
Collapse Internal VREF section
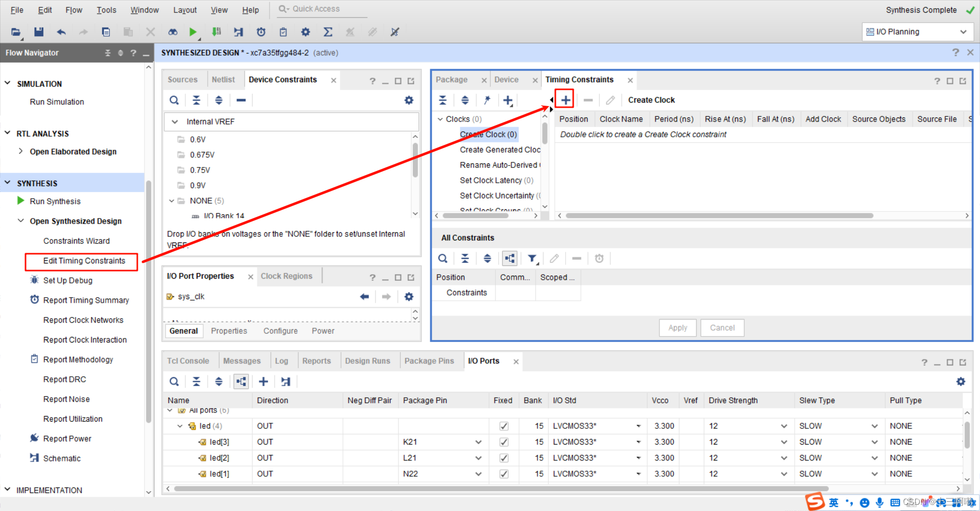pyautogui.click(x=175, y=121)
